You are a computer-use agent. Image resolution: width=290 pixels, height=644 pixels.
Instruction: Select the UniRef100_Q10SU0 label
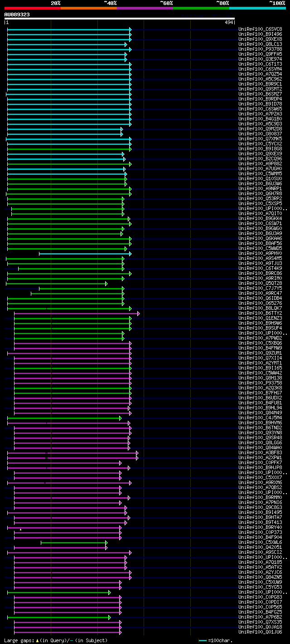pyautogui.click(x=260, y=178)
